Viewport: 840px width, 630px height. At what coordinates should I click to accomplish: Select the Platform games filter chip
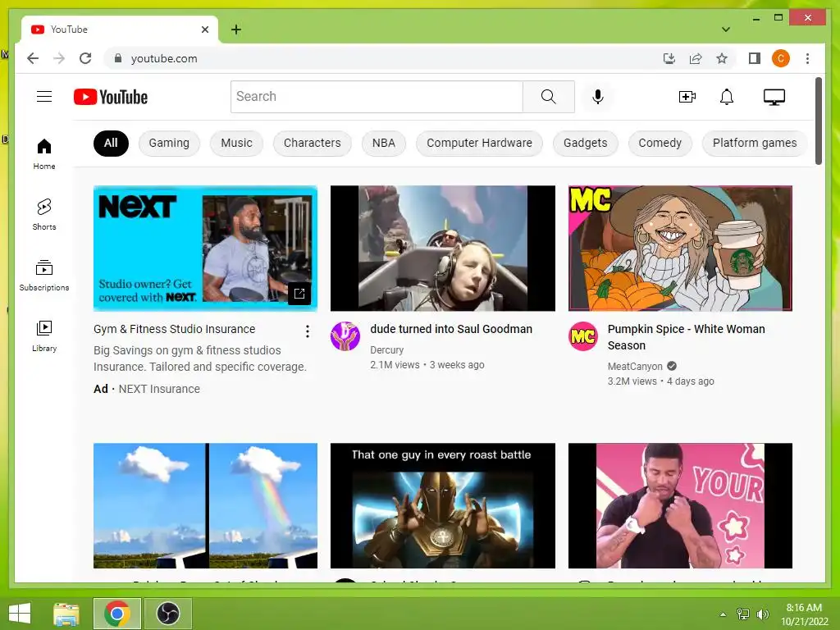(x=755, y=143)
